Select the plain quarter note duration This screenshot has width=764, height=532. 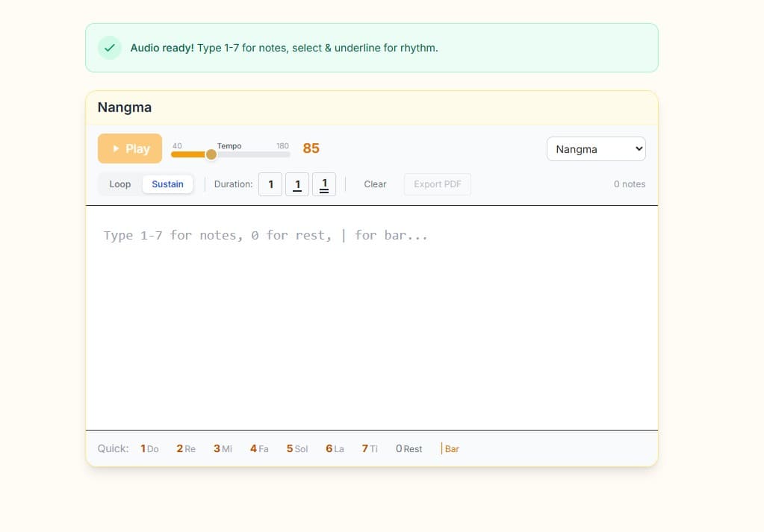(x=270, y=184)
